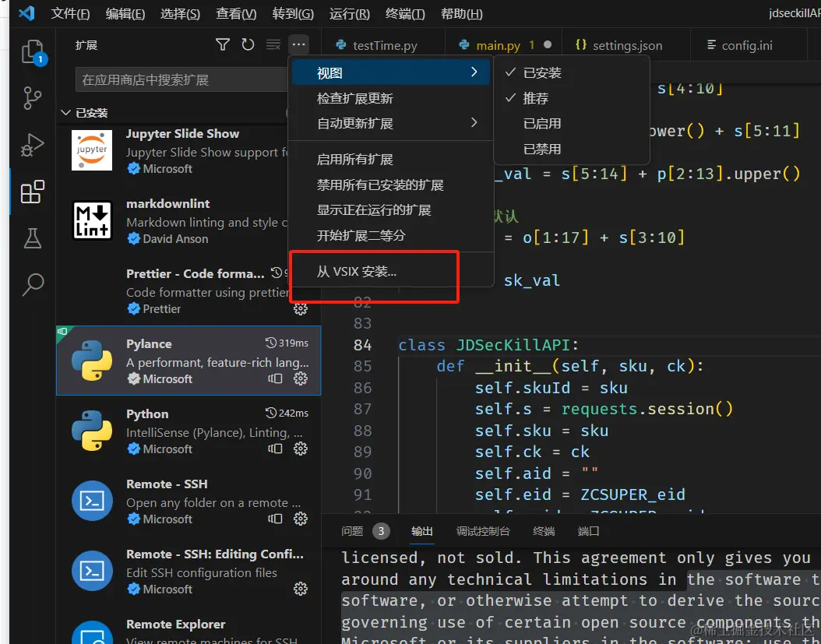Open the Run and Debug view
The width and height of the screenshot is (821, 644).
pyautogui.click(x=33, y=145)
